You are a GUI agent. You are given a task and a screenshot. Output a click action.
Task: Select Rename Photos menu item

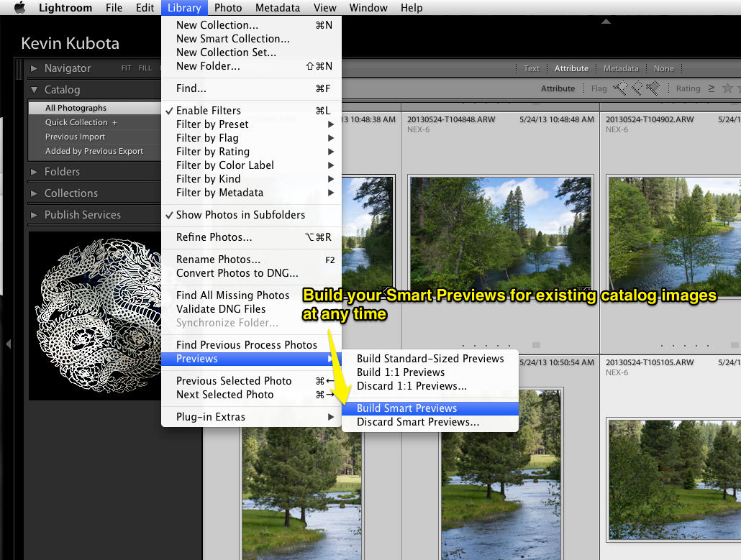pyautogui.click(x=251, y=260)
